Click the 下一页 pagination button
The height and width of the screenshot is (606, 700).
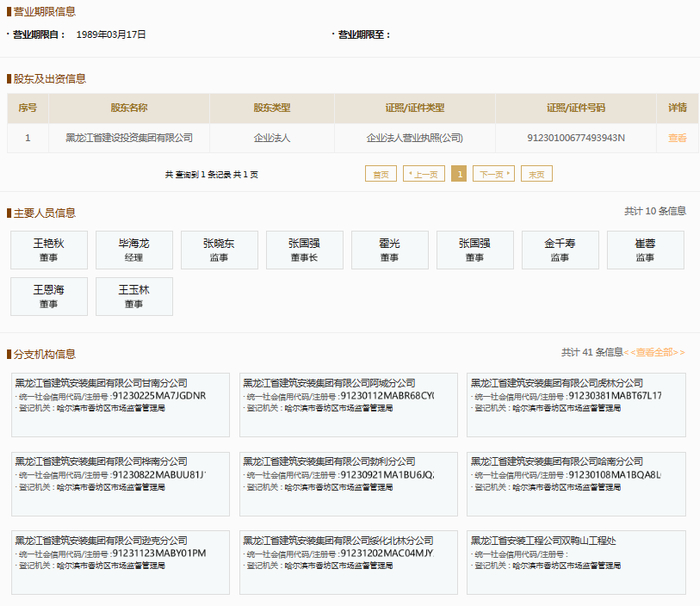coord(494,174)
